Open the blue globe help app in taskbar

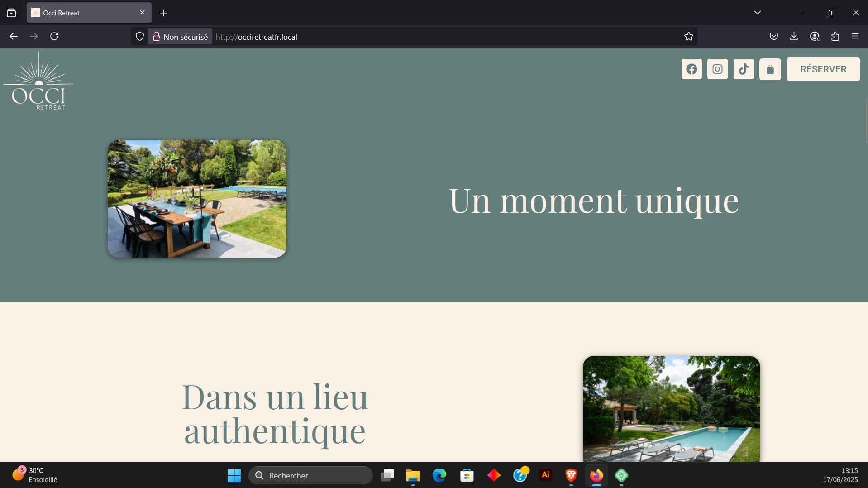(520, 476)
